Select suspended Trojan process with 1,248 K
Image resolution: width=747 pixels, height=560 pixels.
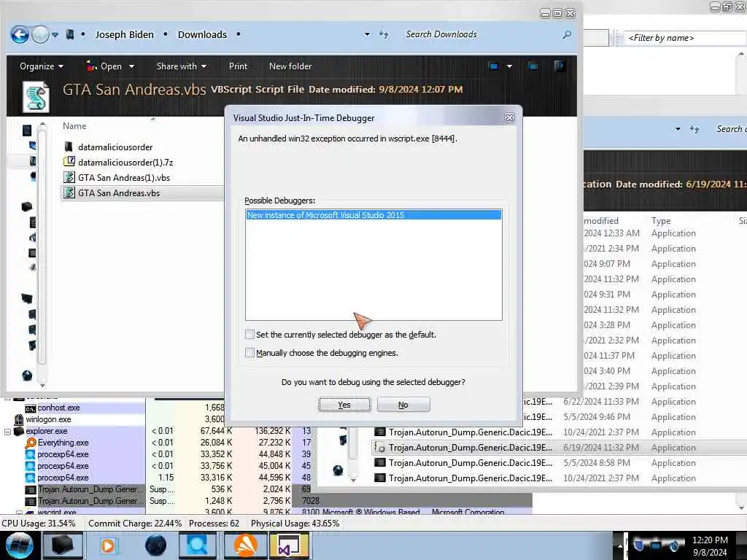pos(90,501)
